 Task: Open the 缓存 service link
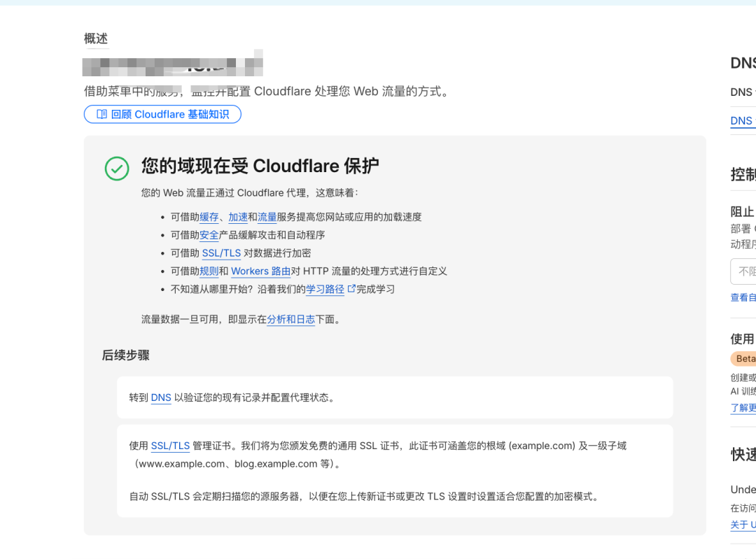click(x=209, y=217)
